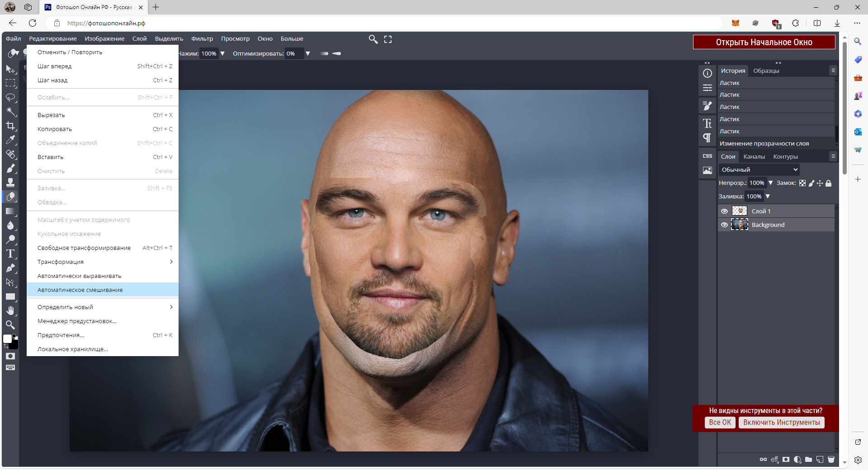Screen dimensions: 868x470
Task: Select the Crop tool
Action: [10, 126]
